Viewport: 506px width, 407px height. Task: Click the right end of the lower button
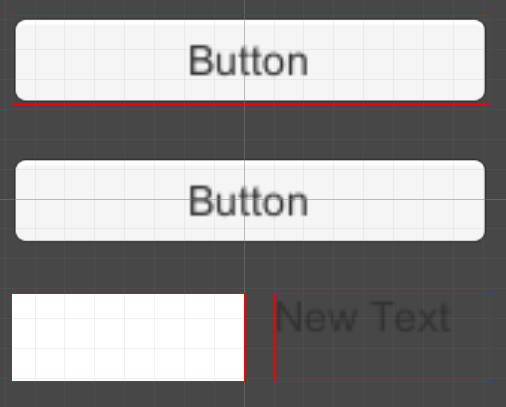(x=475, y=200)
